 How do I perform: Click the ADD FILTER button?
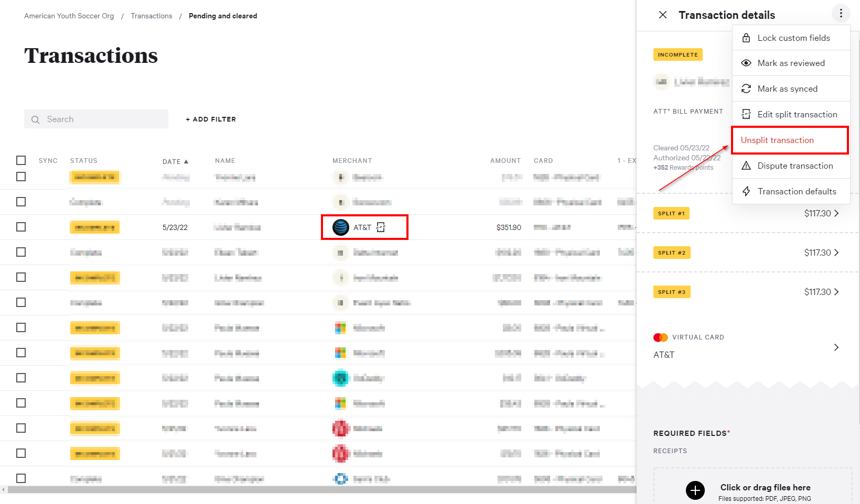tap(211, 119)
